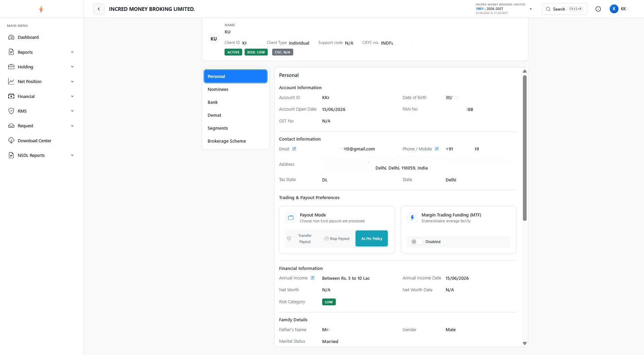Select the Stop Payout option
The height and width of the screenshot is (355, 644).
(x=337, y=239)
